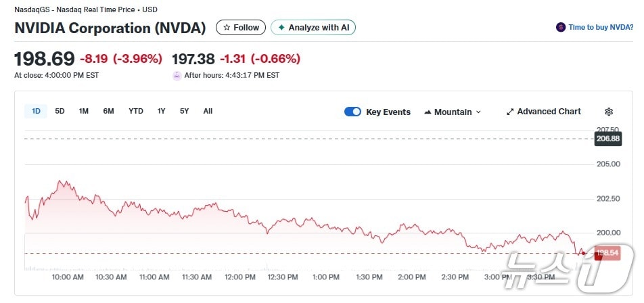Click the 206.88 previous close price label

point(607,139)
